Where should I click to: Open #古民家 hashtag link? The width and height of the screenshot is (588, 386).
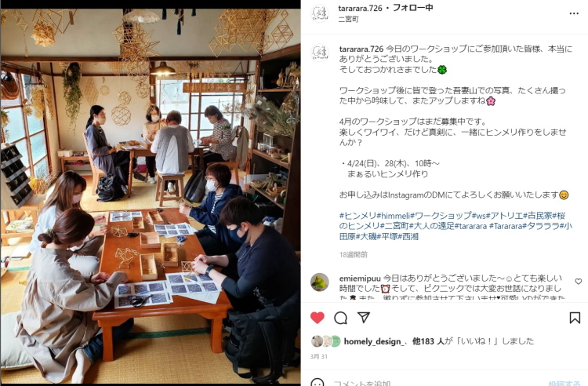point(537,216)
